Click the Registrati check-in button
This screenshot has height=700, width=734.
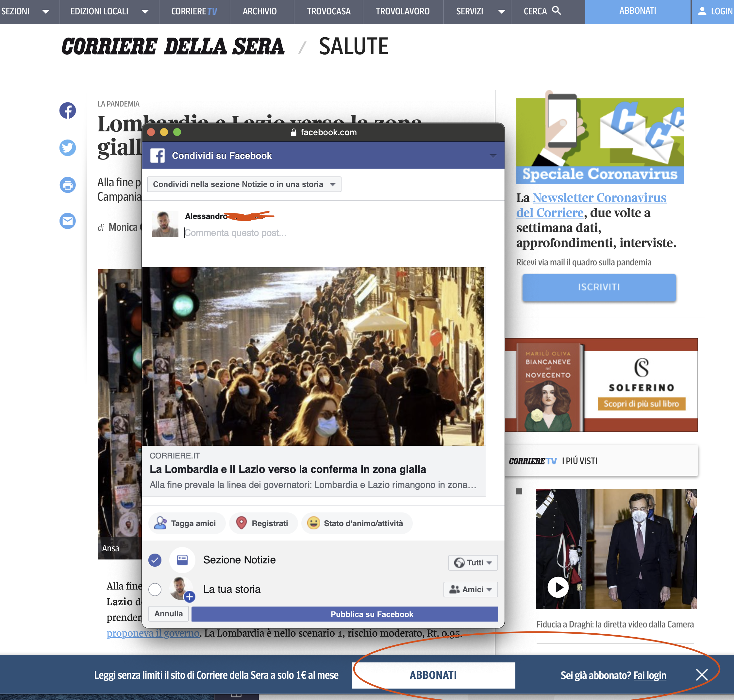click(x=263, y=523)
